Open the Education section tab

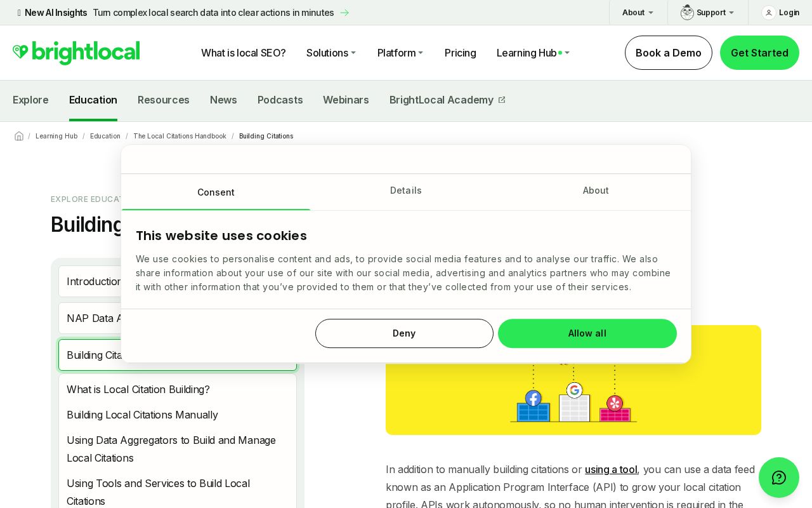93,100
